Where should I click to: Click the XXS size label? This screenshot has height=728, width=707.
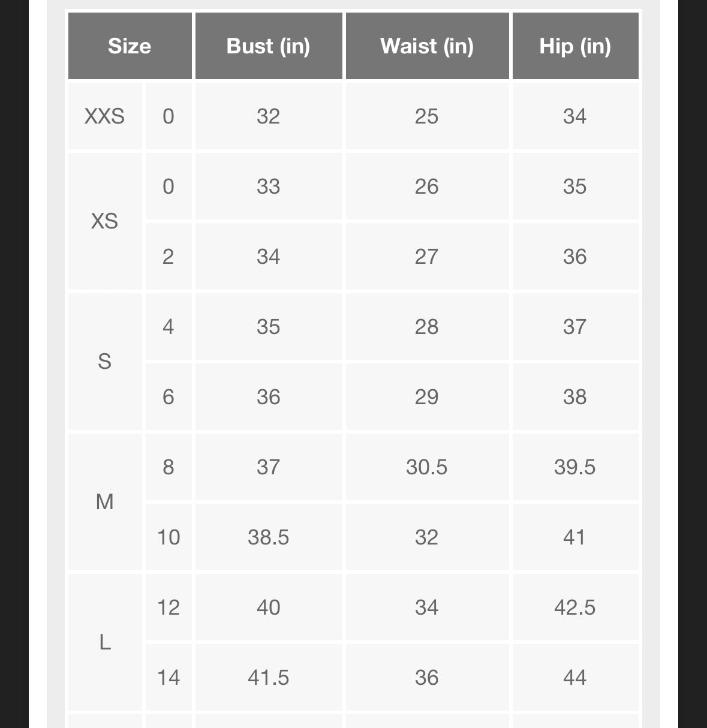(x=105, y=116)
